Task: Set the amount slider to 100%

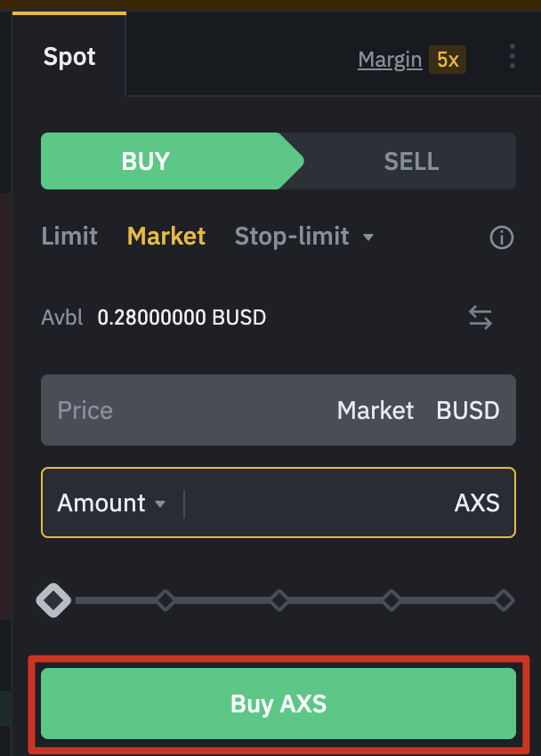Action: coord(504,600)
